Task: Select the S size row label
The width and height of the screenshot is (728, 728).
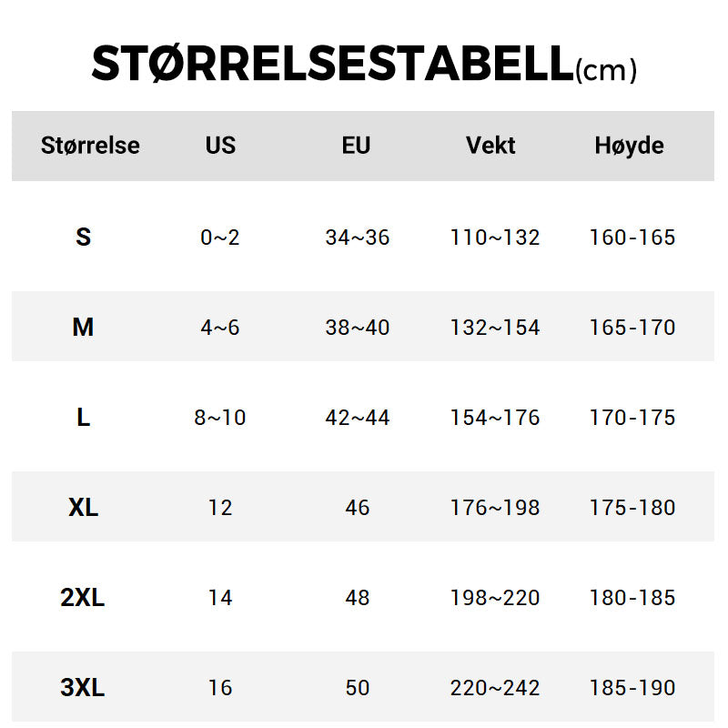Action: click(83, 238)
